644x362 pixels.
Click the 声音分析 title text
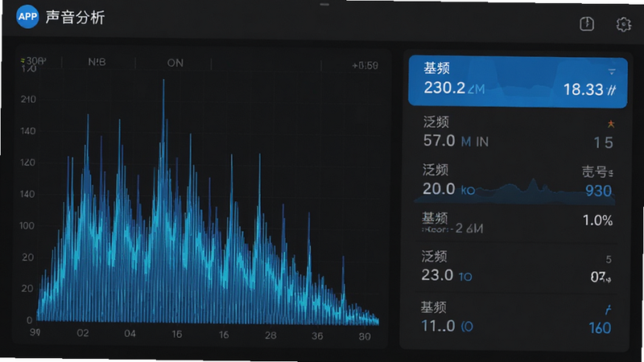[75, 18]
